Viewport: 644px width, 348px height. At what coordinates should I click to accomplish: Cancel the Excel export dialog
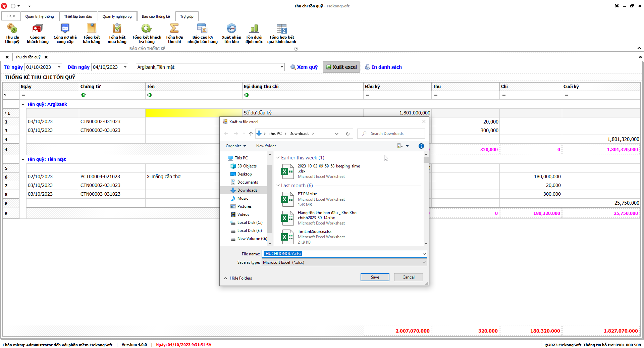tap(408, 277)
